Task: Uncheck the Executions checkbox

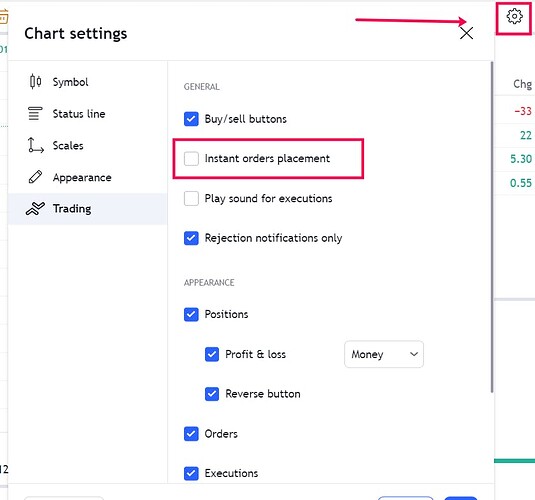Action: click(x=191, y=473)
